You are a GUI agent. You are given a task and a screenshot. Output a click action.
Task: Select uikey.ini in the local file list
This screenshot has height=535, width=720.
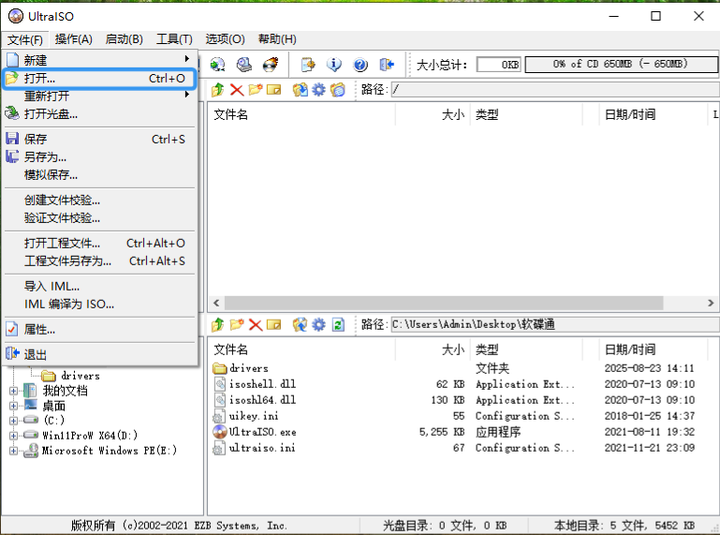coord(253,416)
